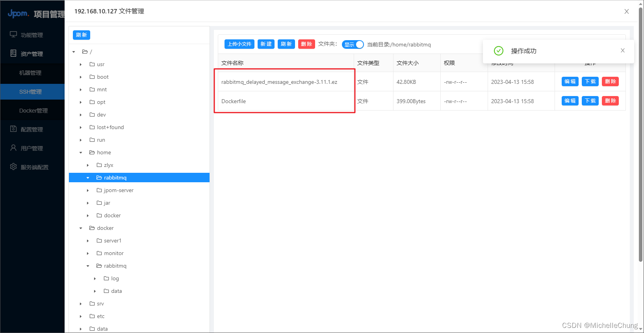Expand the boot folder arrow
This screenshot has height=333, width=644.
tap(81, 77)
